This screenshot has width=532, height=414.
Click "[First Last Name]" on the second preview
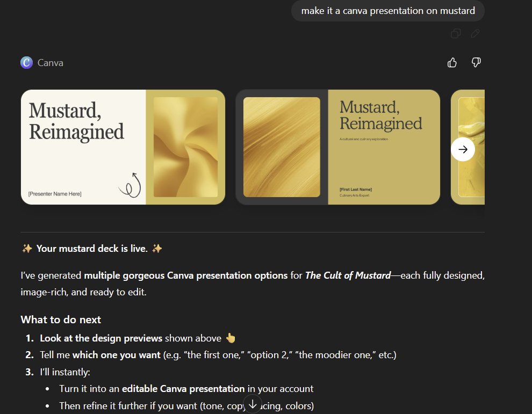coord(355,190)
